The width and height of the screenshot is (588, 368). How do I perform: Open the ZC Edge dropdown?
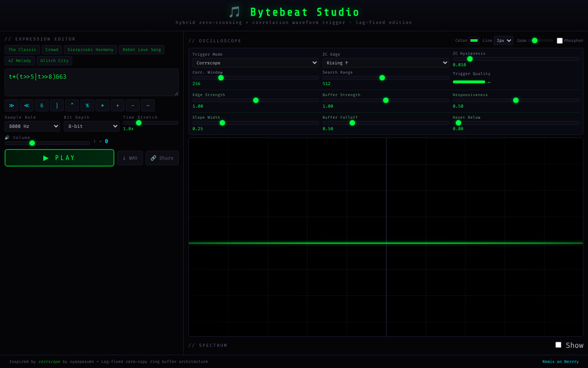point(386,63)
